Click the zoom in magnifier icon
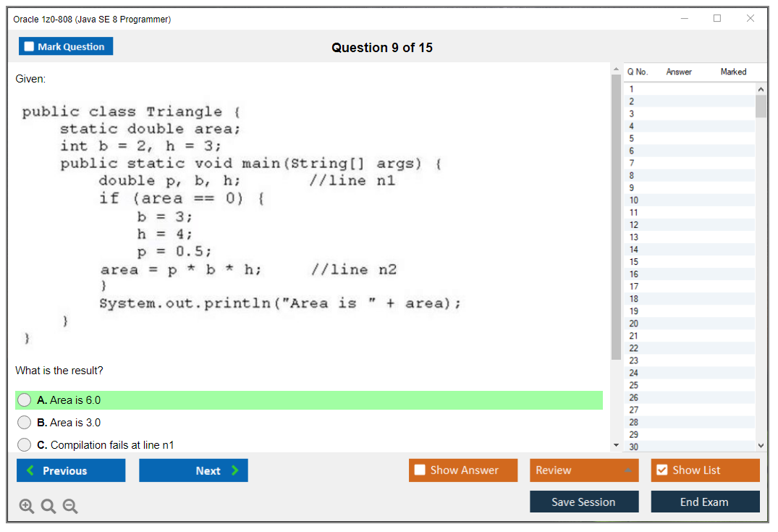 point(27,507)
